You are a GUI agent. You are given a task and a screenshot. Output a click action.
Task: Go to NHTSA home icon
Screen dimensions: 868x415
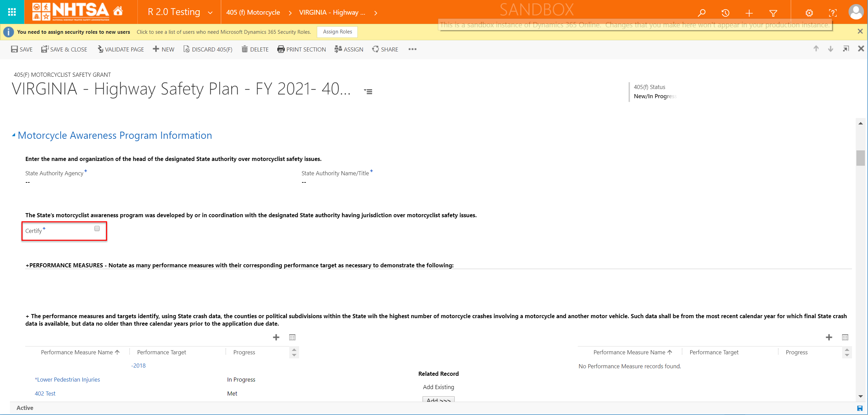click(x=118, y=11)
